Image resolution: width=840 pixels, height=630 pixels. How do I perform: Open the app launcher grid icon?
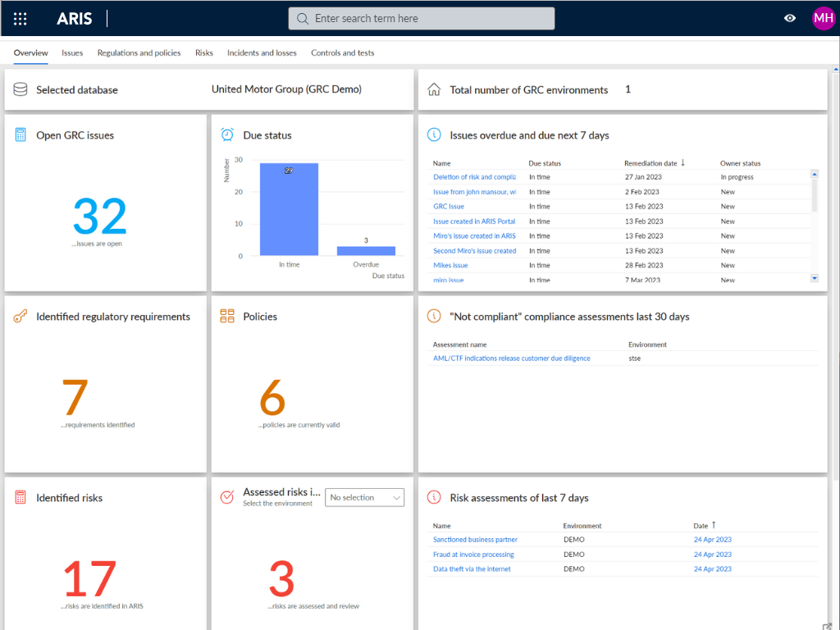[21, 19]
